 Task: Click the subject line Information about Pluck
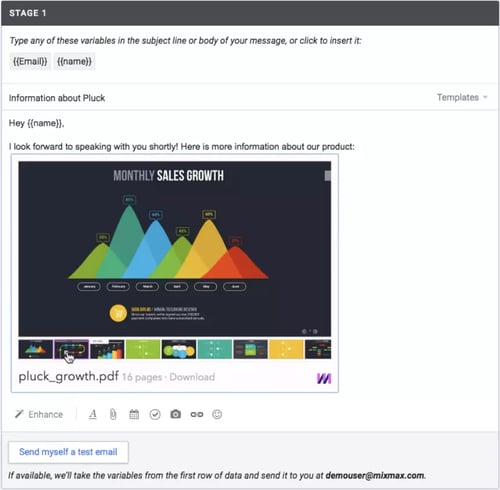(57, 98)
